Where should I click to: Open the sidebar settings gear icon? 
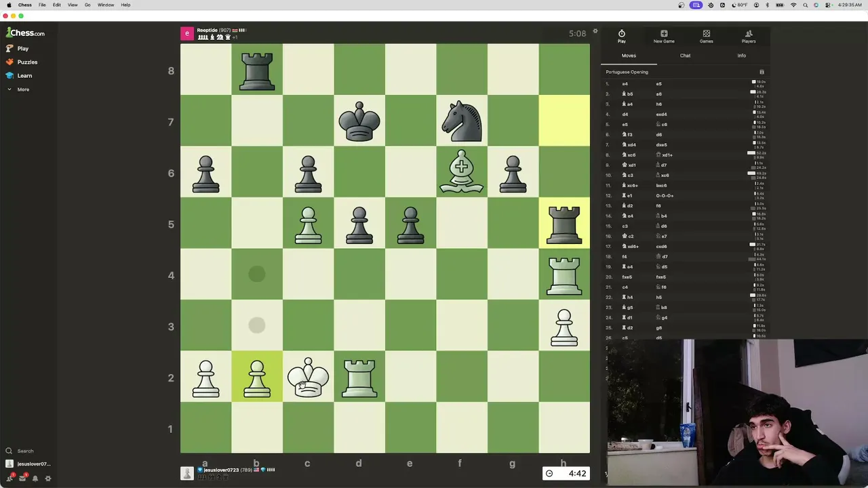[x=48, y=479]
